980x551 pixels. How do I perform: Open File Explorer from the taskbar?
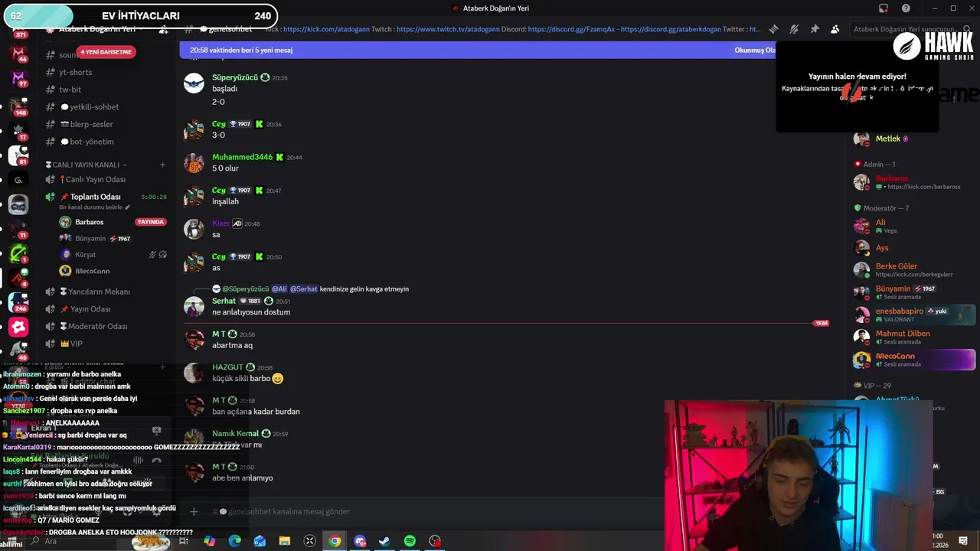point(285,541)
